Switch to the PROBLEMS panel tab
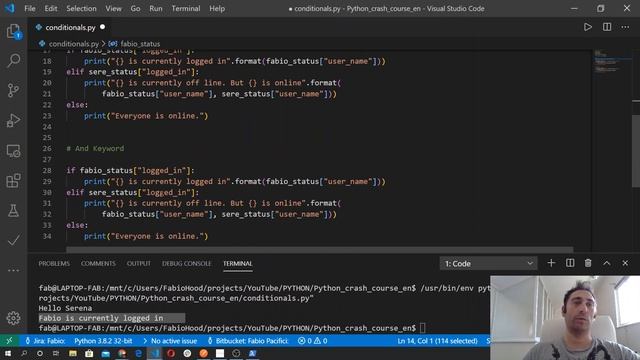The height and width of the screenshot is (360, 640). [x=54, y=264]
